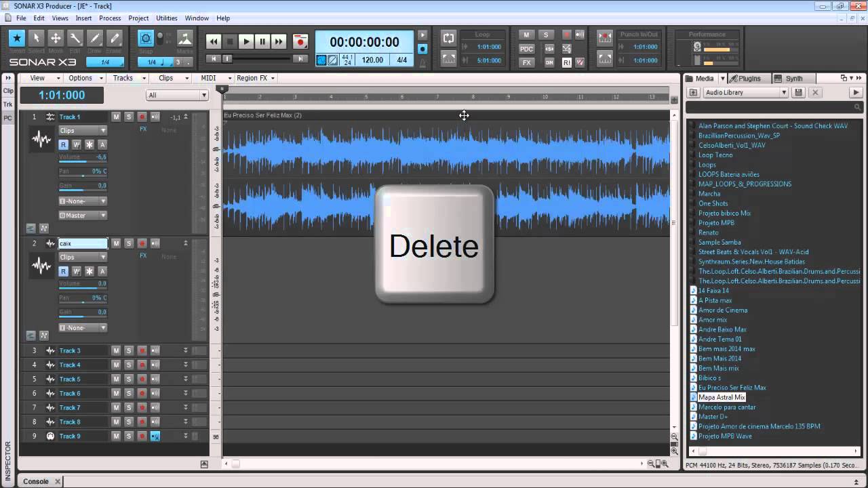Image resolution: width=868 pixels, height=488 pixels.
Task: Toggle input echo on Track 9
Action: tap(155, 436)
